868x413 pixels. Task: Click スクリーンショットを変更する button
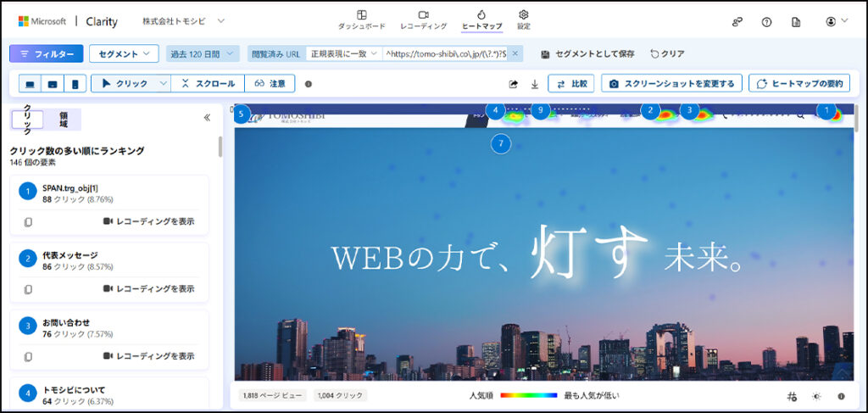671,84
